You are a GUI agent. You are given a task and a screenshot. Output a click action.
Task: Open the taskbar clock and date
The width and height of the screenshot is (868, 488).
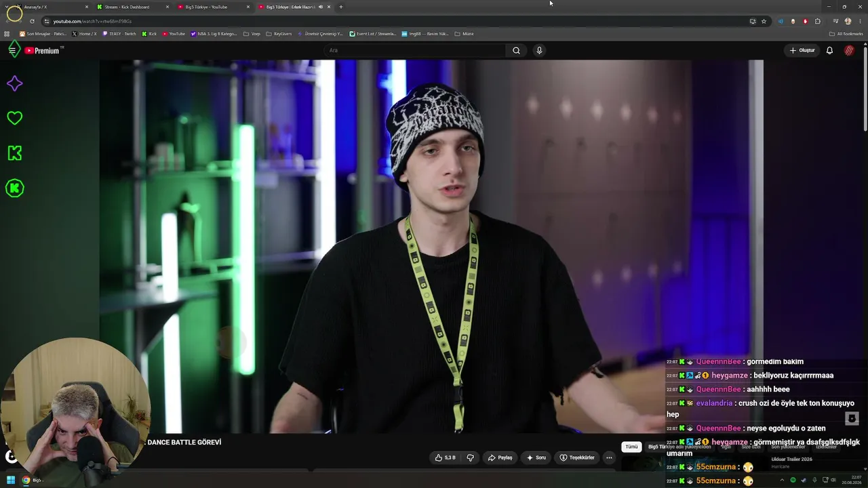(852, 480)
